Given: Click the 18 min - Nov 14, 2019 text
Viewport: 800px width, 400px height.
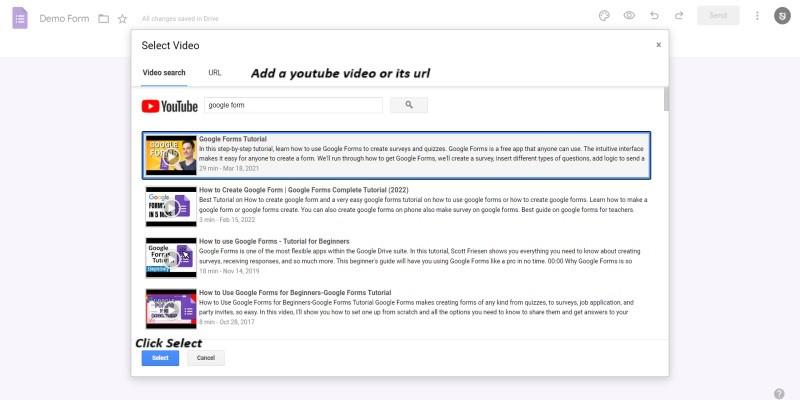Looking at the screenshot, I should [229, 271].
